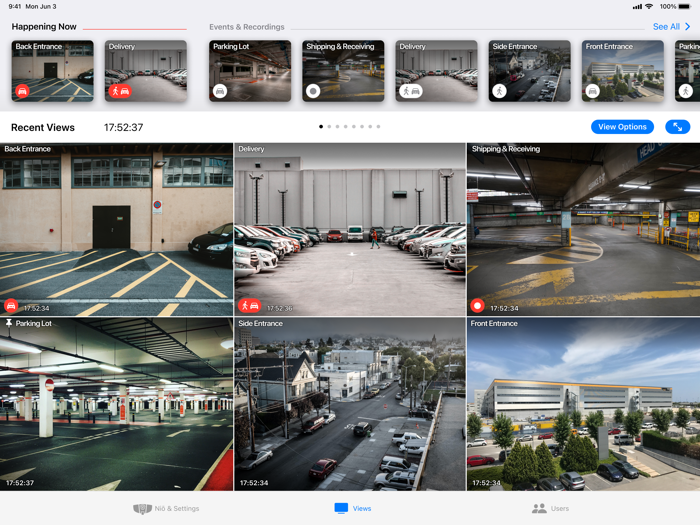Tap the Recent Views heading
700x525 pixels.
[x=43, y=128]
